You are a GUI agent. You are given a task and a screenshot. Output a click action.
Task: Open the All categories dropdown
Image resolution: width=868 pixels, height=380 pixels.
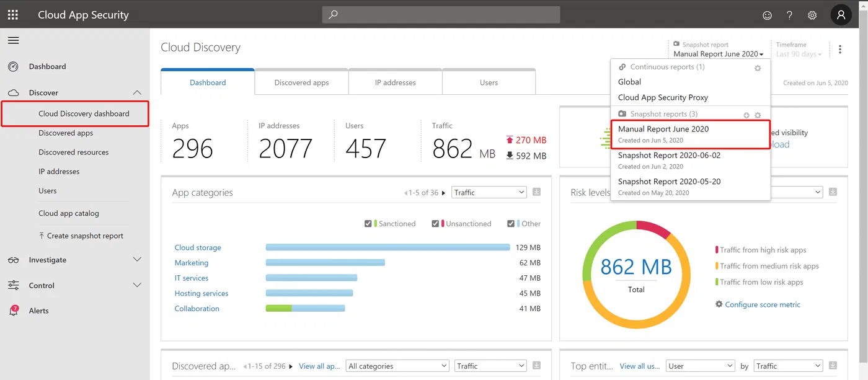point(397,366)
